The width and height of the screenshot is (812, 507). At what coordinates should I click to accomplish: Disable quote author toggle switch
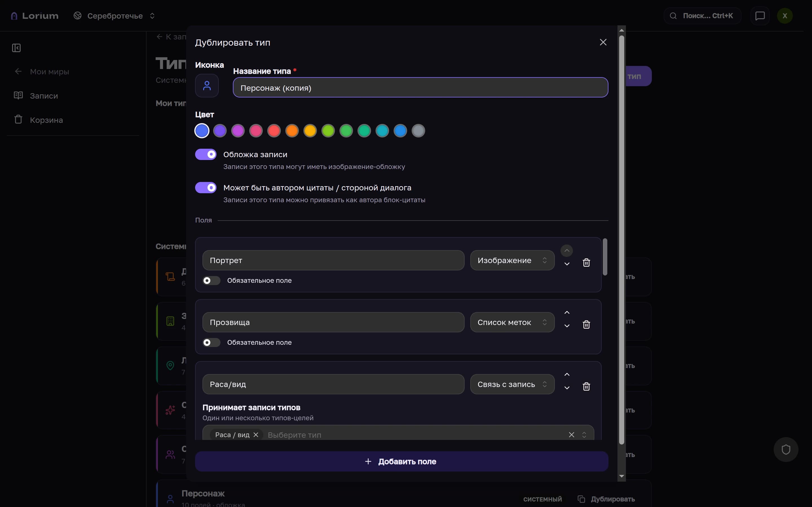(x=206, y=188)
